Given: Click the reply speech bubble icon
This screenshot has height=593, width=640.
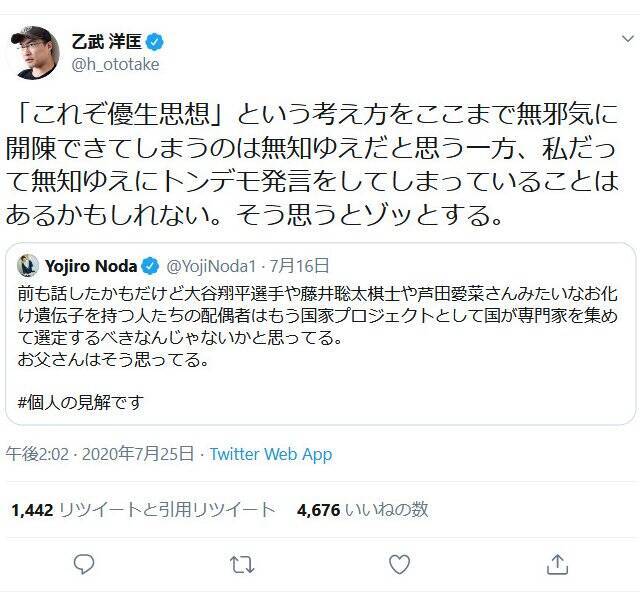Looking at the screenshot, I should click(x=84, y=564).
